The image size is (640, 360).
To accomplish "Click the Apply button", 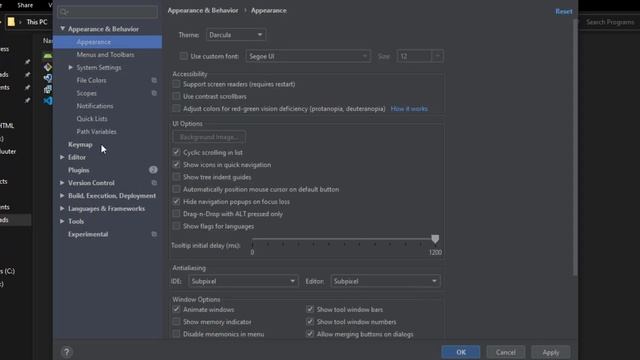I will click(551, 352).
